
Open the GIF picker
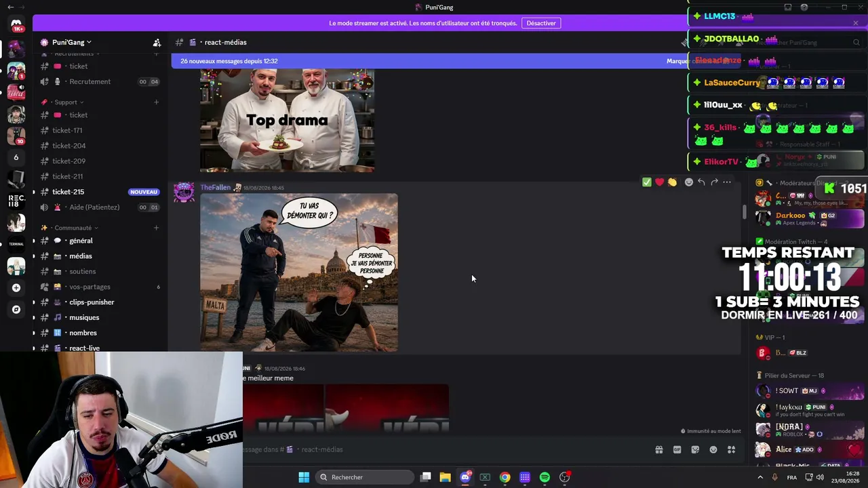tap(677, 449)
